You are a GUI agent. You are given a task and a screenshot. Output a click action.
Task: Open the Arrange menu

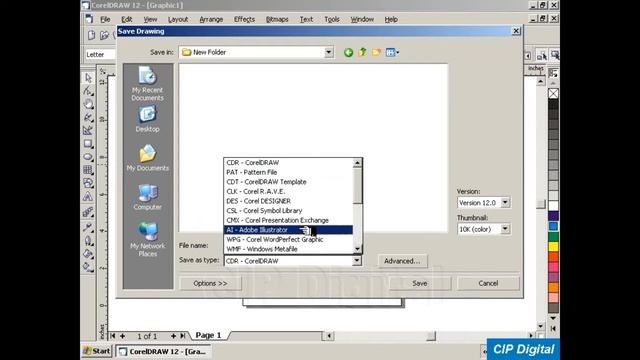pos(211,19)
